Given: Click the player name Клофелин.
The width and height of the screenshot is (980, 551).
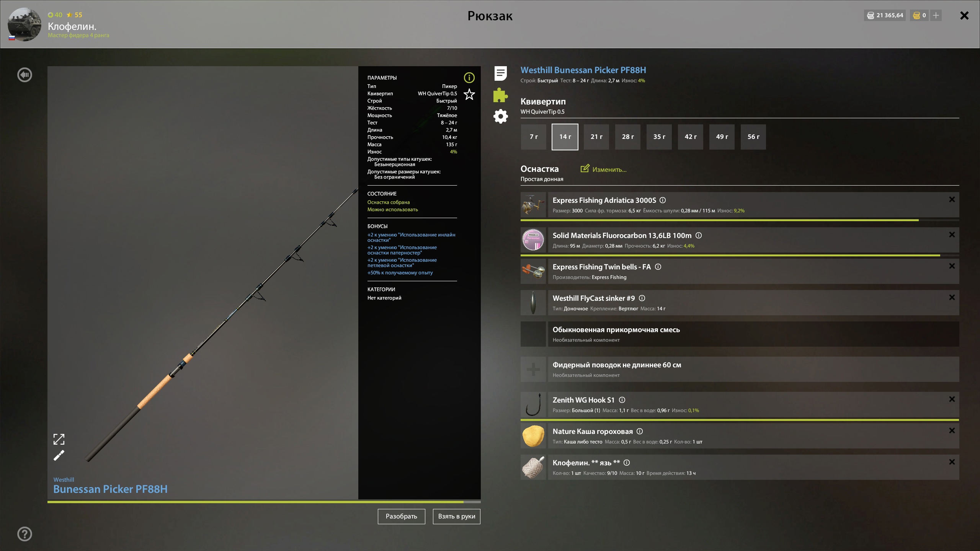Looking at the screenshot, I should click(x=72, y=26).
